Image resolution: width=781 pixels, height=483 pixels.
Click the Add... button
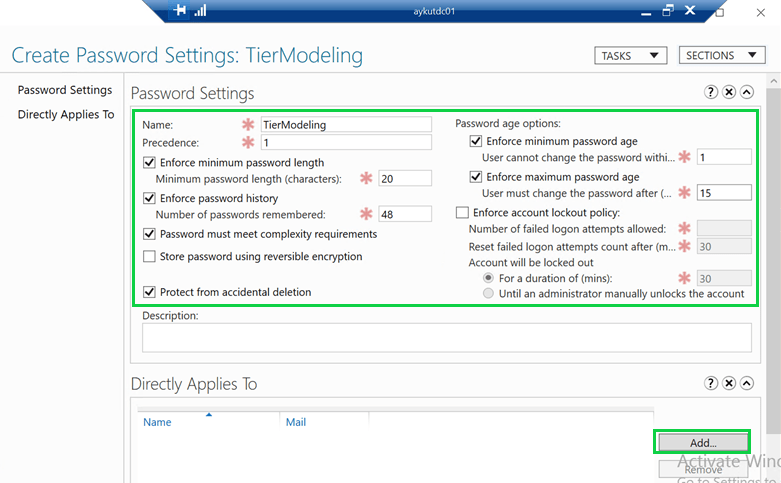click(x=701, y=442)
